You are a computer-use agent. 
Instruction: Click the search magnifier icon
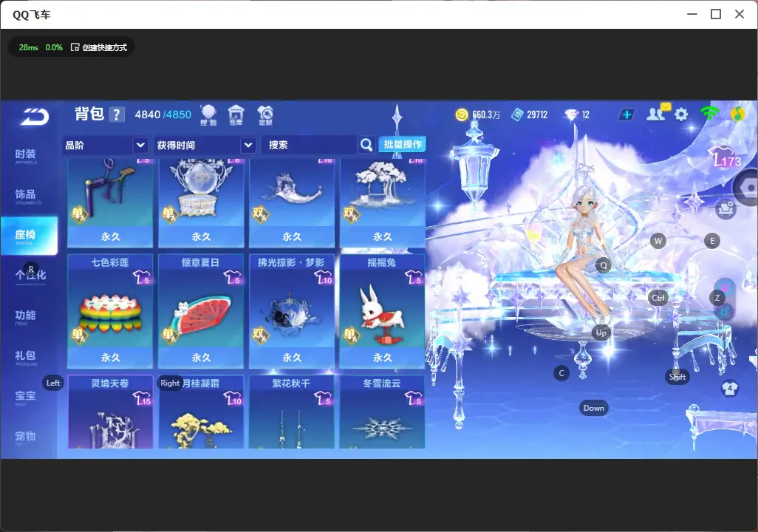pyautogui.click(x=366, y=145)
